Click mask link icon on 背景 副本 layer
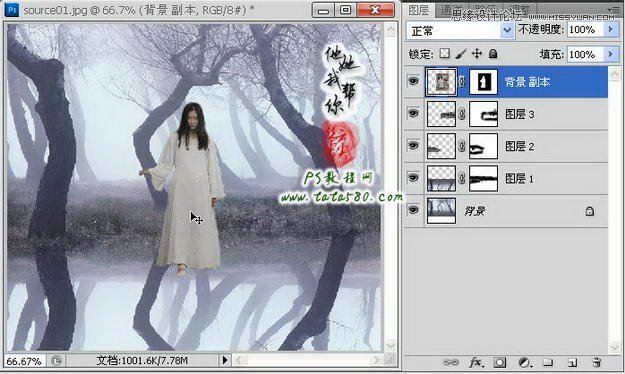The image size is (625, 374). tap(462, 82)
